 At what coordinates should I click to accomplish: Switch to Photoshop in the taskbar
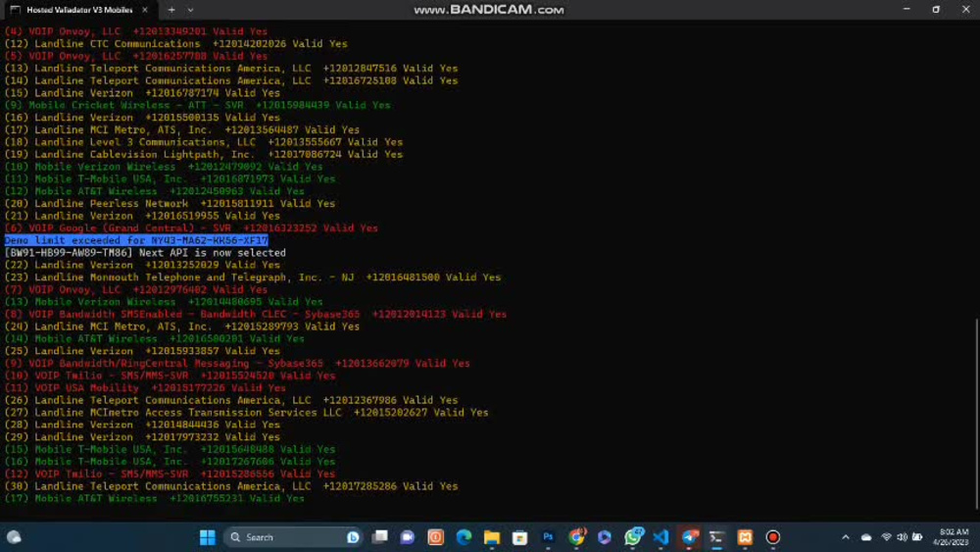coord(548,537)
